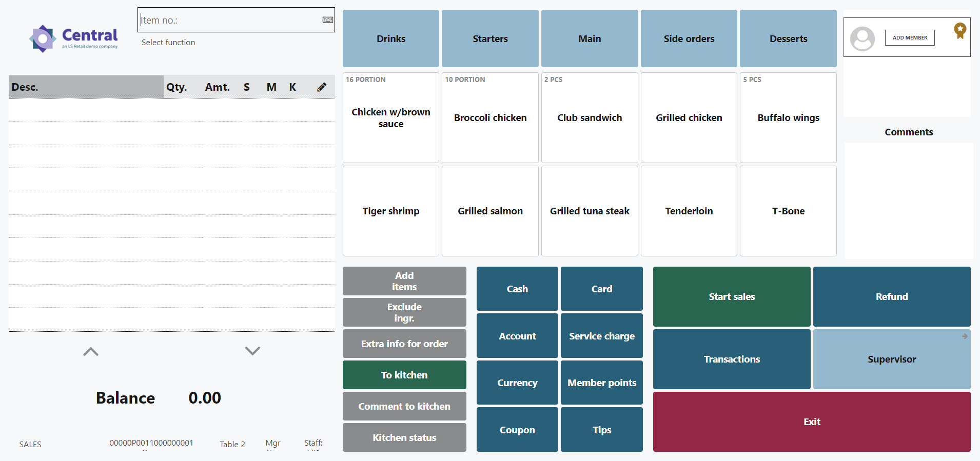Pay with Cash
The width and height of the screenshot is (980, 461).
[x=517, y=289]
